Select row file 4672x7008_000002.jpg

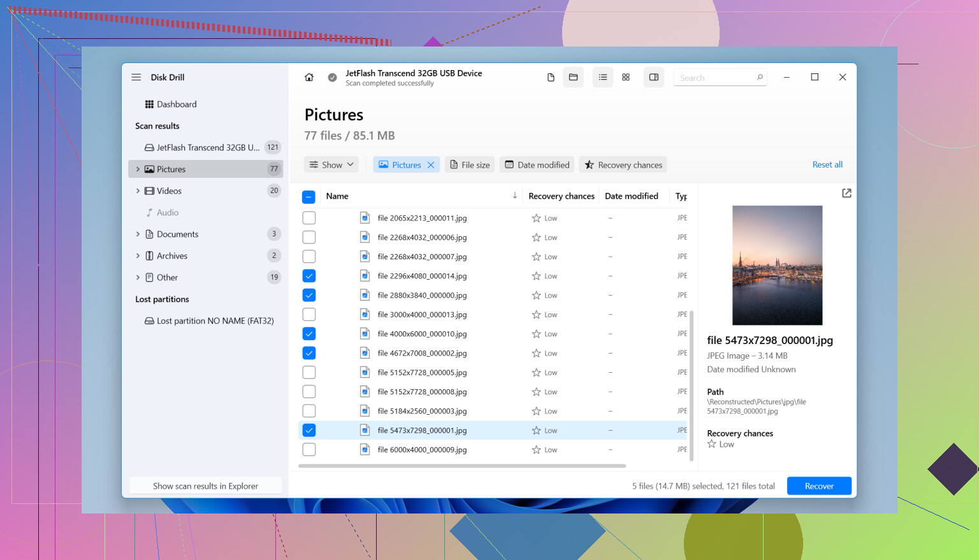point(493,353)
